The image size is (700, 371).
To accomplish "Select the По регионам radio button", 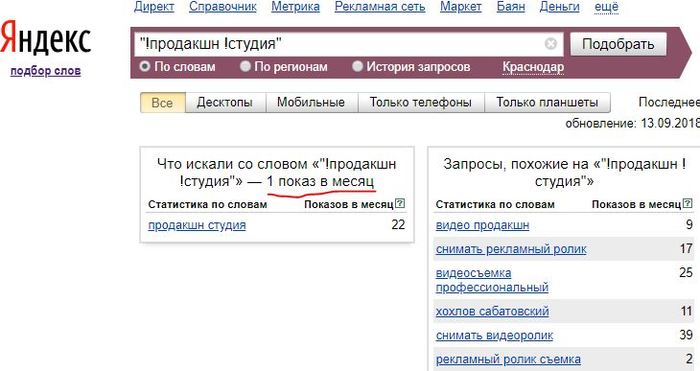I will click(x=245, y=67).
